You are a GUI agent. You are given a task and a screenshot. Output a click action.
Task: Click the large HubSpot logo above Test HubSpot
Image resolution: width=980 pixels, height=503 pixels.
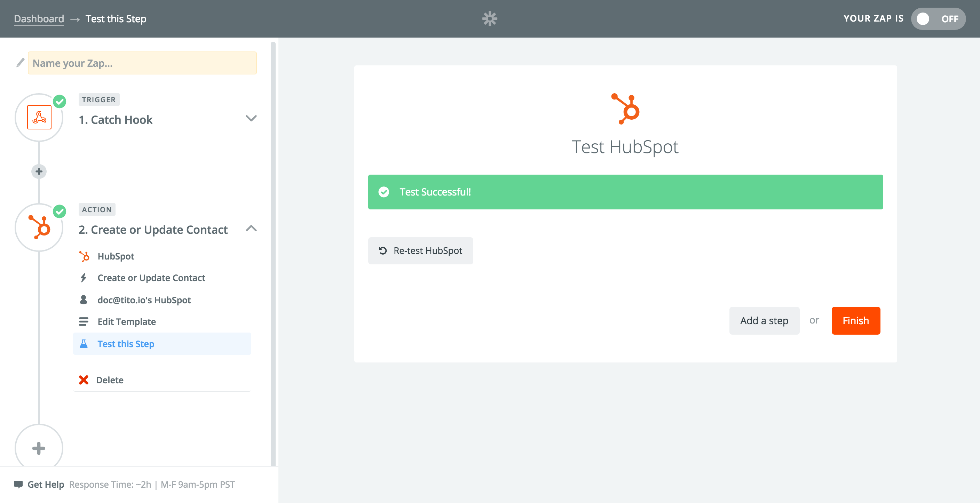[x=625, y=109]
